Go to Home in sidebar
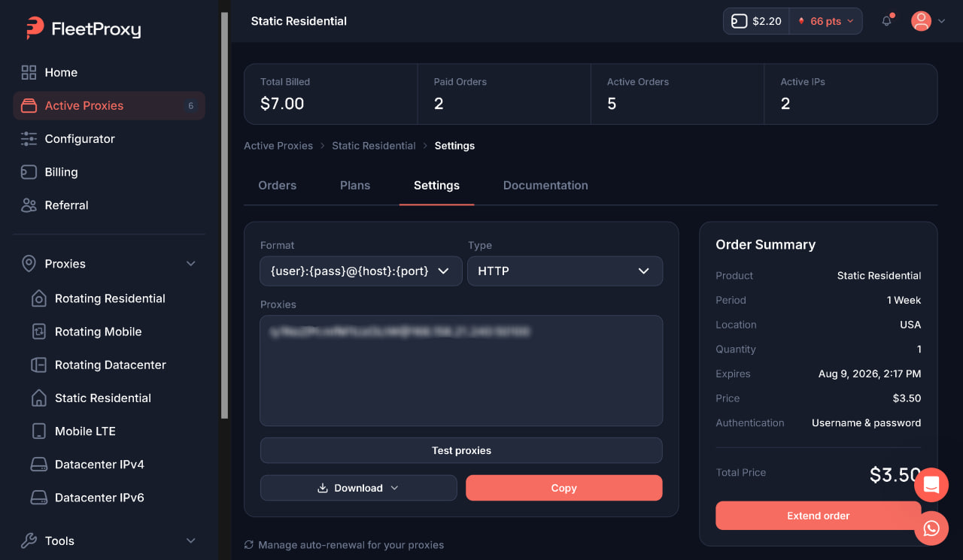The height and width of the screenshot is (560, 963). click(109, 72)
